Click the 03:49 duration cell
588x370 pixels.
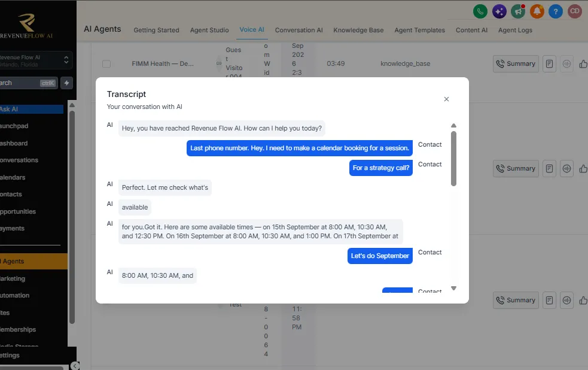click(x=336, y=64)
